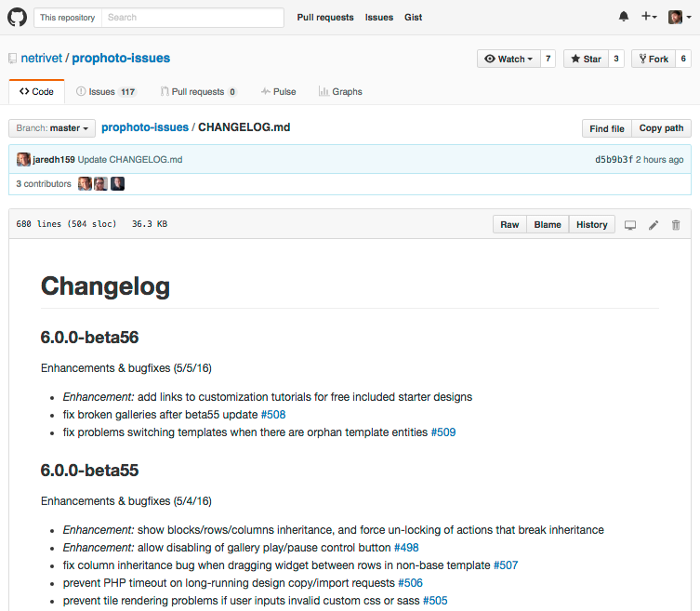
Task: Open the file History
Action: (x=591, y=224)
